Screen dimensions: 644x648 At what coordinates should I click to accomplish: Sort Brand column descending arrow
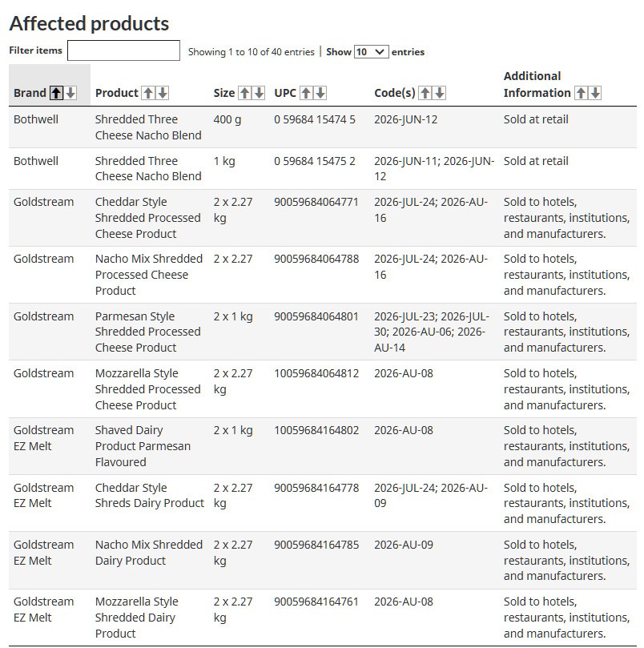click(70, 93)
